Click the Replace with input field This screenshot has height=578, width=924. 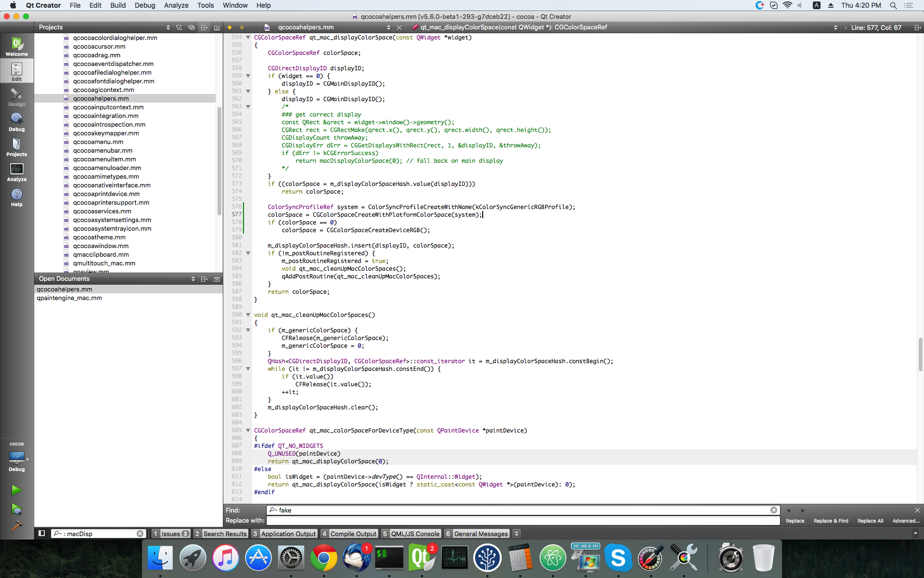tap(523, 521)
